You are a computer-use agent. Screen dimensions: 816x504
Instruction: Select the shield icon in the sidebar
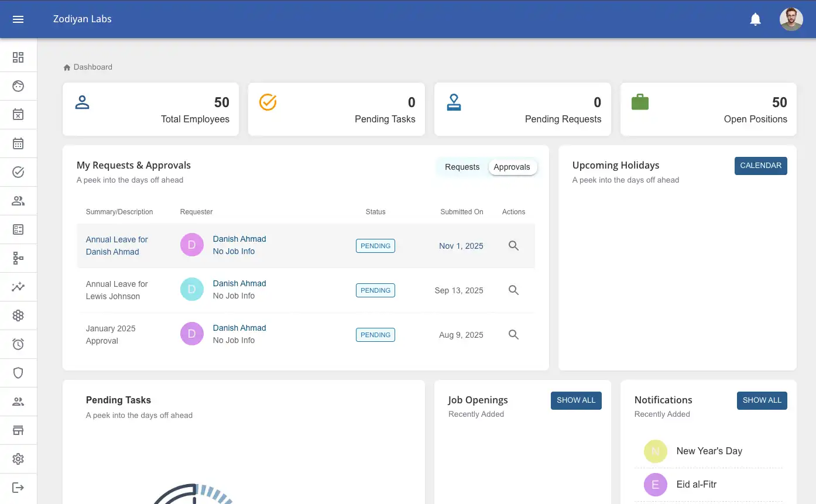[18, 373]
